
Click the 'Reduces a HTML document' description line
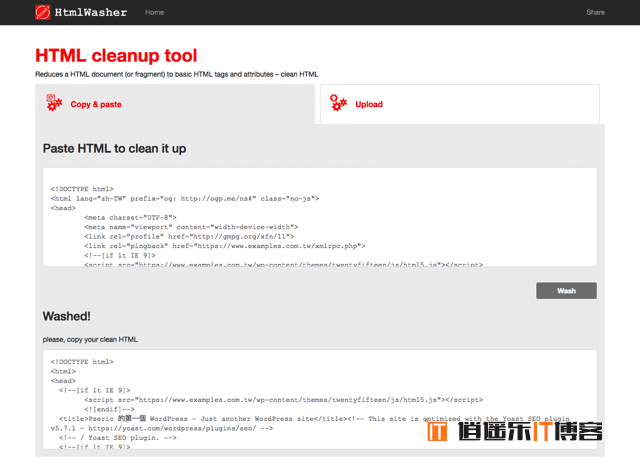pos(177,74)
